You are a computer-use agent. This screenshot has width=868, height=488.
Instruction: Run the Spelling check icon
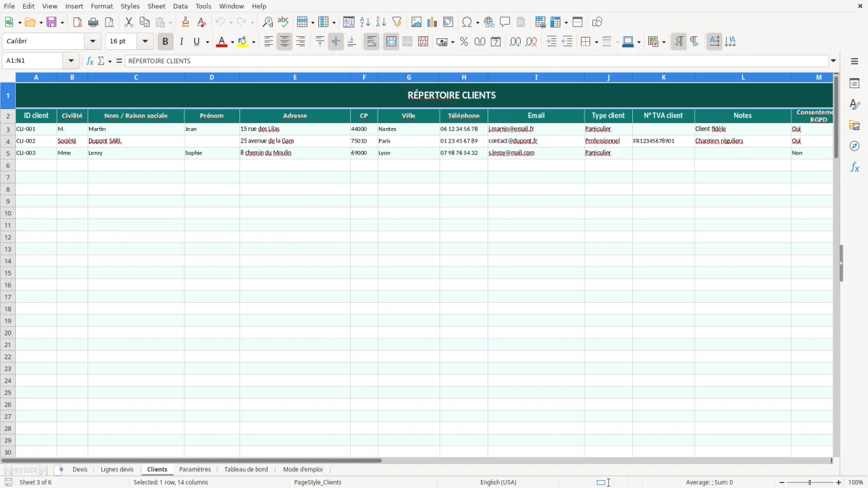point(283,22)
